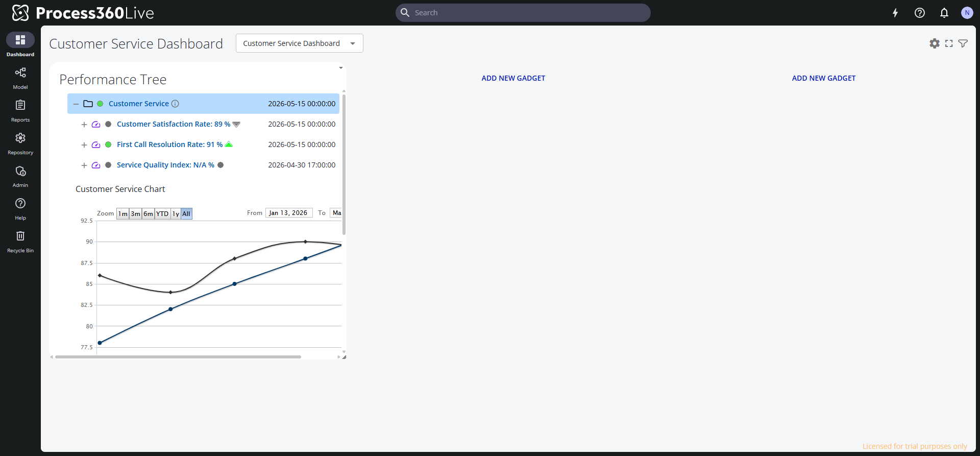980x456 pixels.
Task: Click the scroll down arrow of gadget
Action: coord(344,352)
